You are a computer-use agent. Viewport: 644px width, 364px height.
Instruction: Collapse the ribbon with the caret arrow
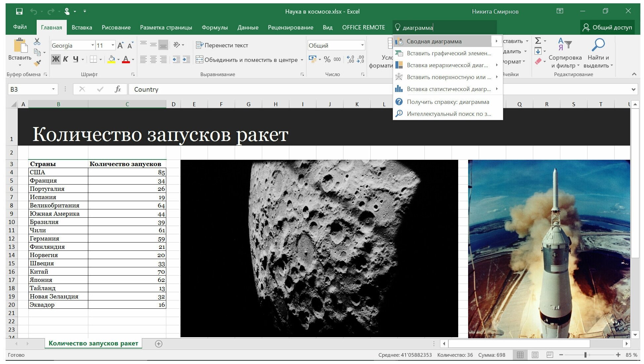coord(634,74)
